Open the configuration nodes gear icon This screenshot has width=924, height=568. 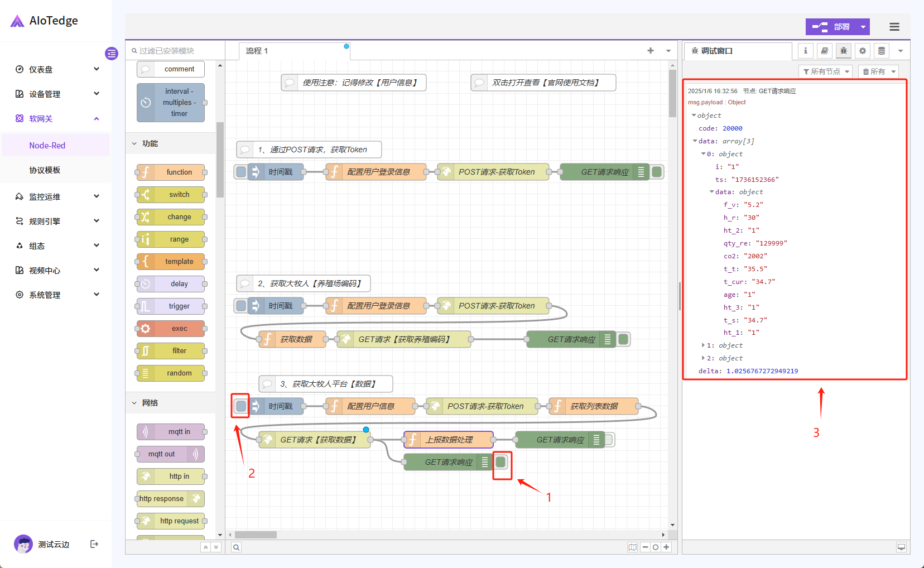coord(863,51)
